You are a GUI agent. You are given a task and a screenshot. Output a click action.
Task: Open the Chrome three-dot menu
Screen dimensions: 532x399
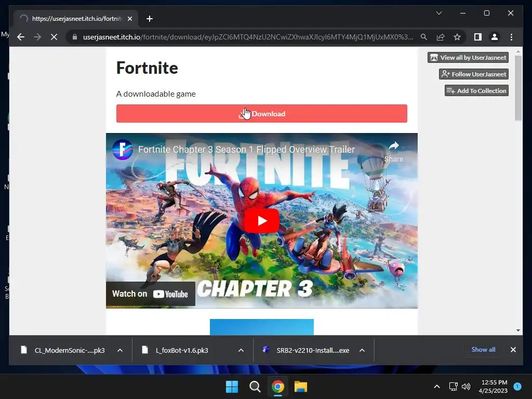pos(511,37)
